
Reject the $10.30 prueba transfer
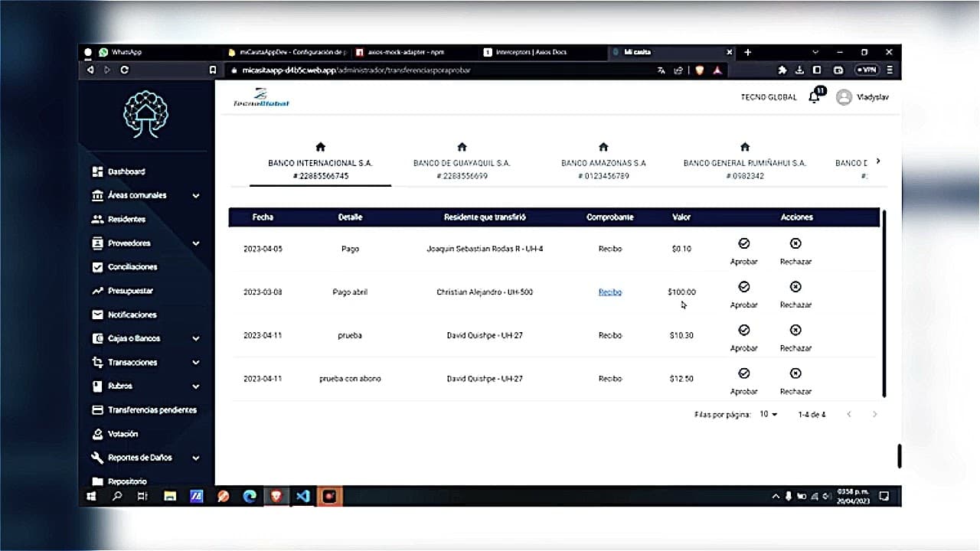[x=795, y=337]
